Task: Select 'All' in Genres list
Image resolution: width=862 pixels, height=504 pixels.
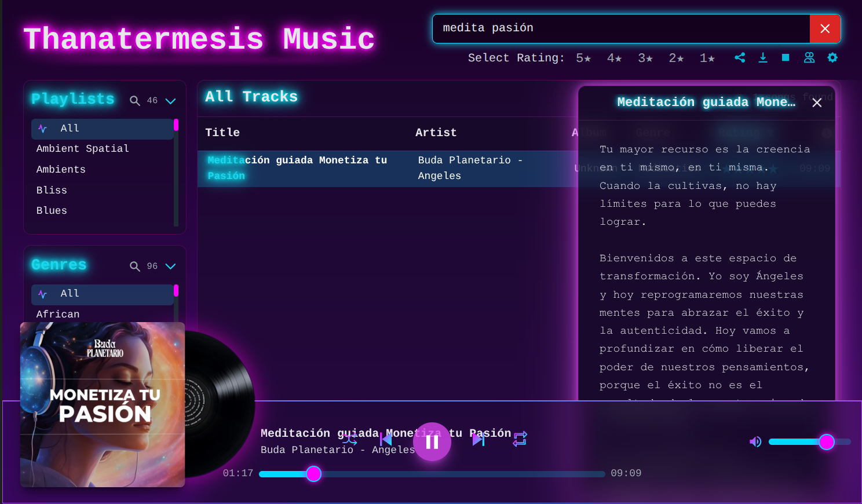Action: pos(103,294)
